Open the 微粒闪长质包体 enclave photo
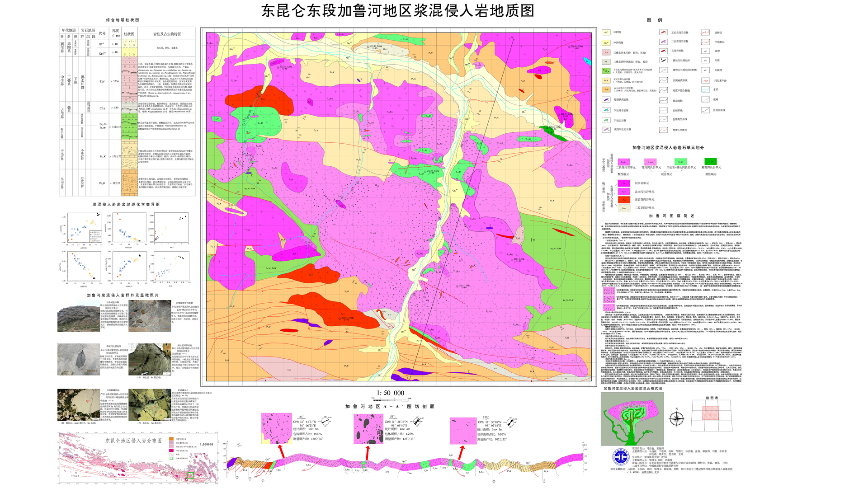868x488 pixels. [x=79, y=360]
